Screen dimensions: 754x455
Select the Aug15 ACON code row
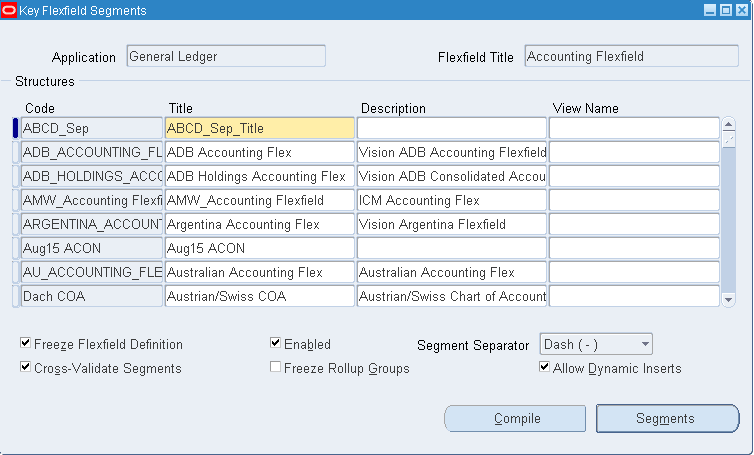91,248
